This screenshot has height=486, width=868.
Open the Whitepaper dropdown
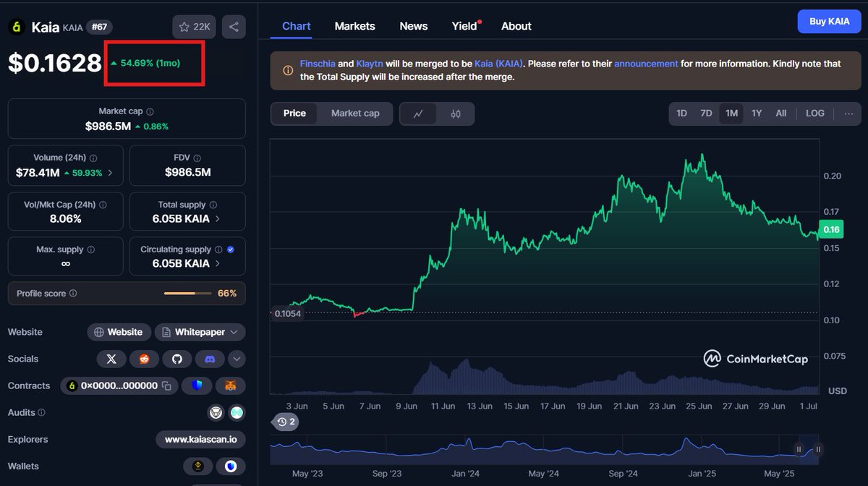[x=200, y=332]
